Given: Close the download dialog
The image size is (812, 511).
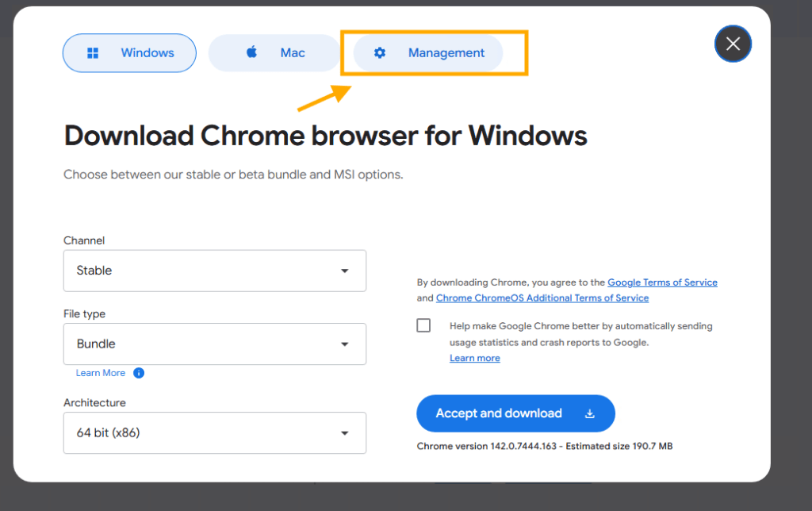Looking at the screenshot, I should click(733, 44).
